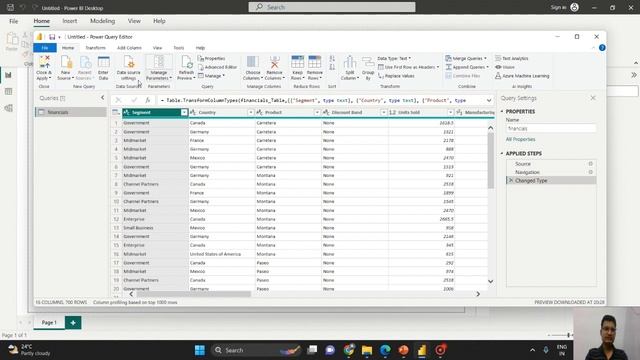Switch to the Tools tab
Screen dimensions: 640x360
pyautogui.click(x=179, y=48)
